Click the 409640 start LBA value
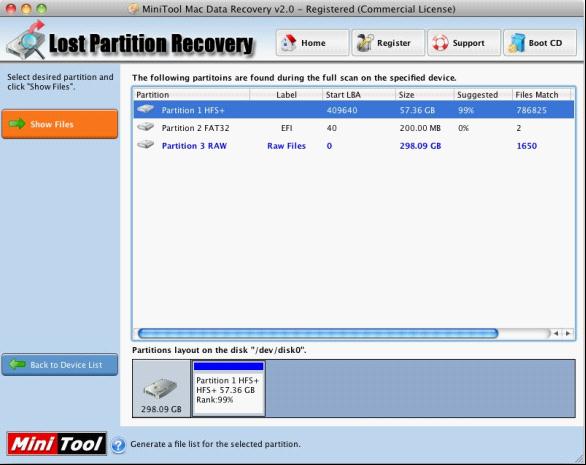Image resolution: width=586 pixels, height=465 pixels. click(342, 110)
